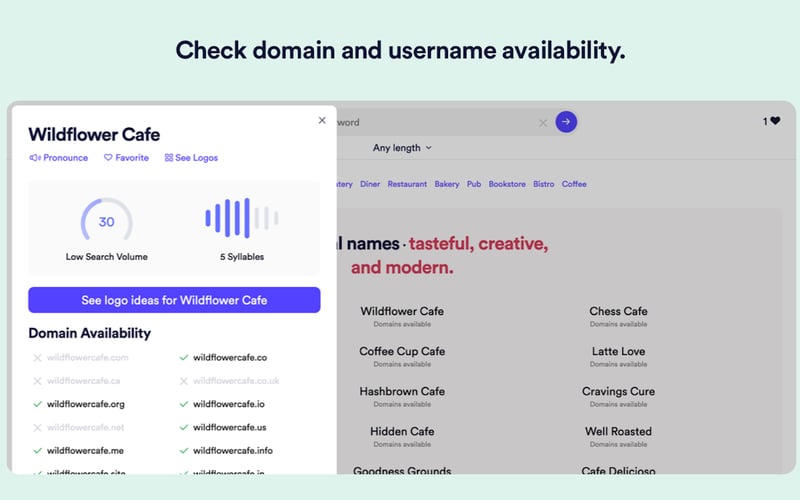The image size is (800, 500).
Task: Click unavailable wildflowercafe.ca entry
Action: pos(84,381)
